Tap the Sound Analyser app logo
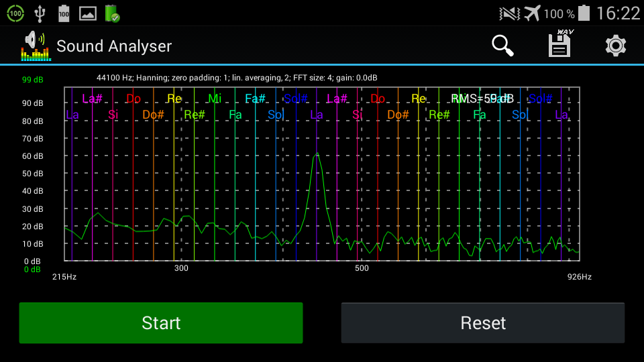 point(36,46)
